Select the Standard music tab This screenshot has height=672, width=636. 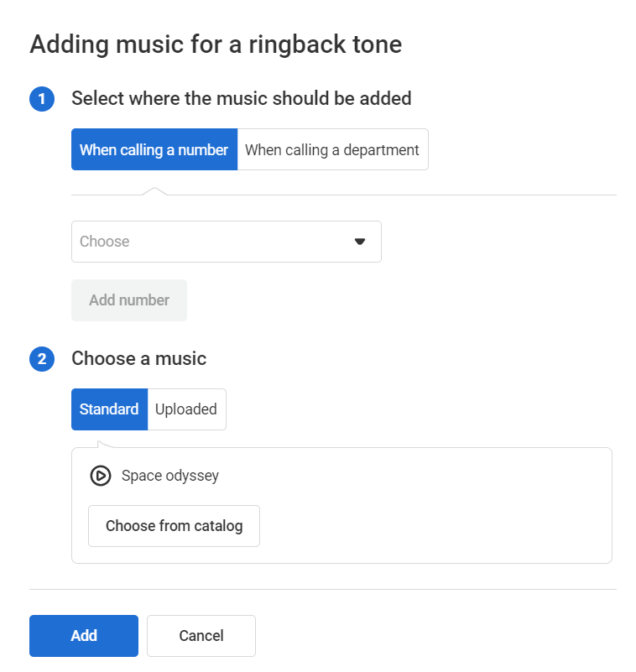[109, 409]
